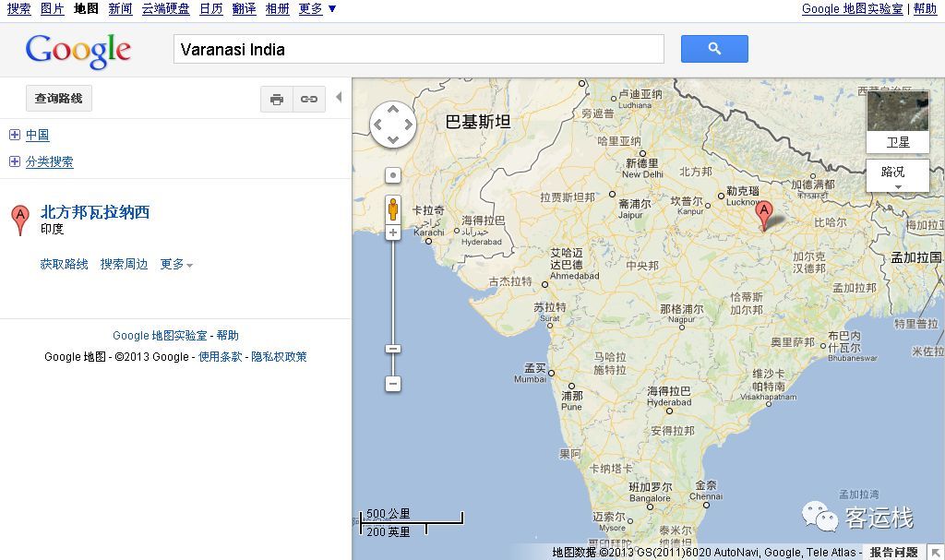Screen dimensions: 945x560
Task: Click the 苏拉特 Surat map label
Action: pyautogui.click(x=550, y=312)
